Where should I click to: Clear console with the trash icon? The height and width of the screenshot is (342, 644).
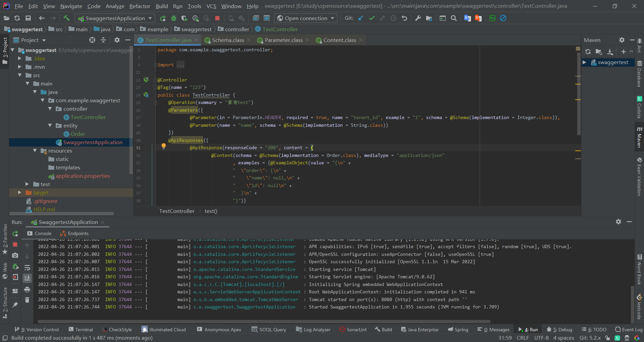click(27, 300)
